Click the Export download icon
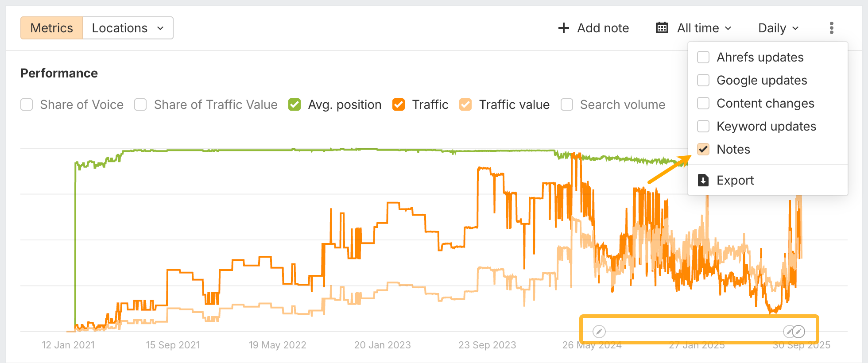 click(703, 180)
